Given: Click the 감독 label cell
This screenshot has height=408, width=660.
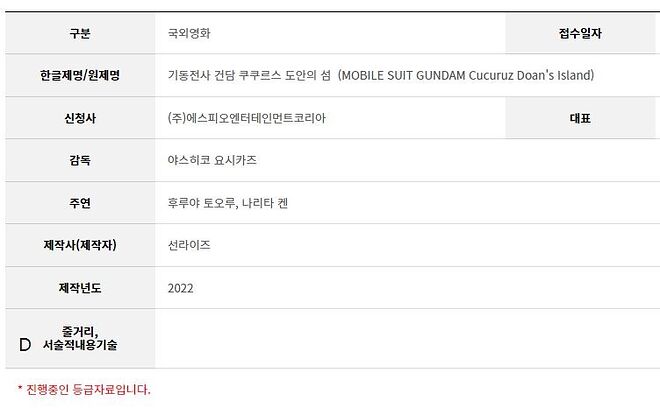Looking at the screenshot, I should pyautogui.click(x=80, y=160).
